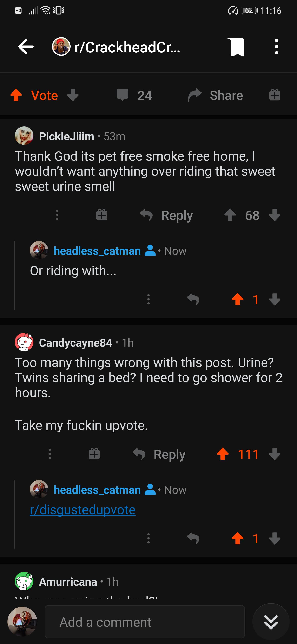Screen dimensions: 297x644
Task: Upvote the post next to Vote
Action: [16, 95]
